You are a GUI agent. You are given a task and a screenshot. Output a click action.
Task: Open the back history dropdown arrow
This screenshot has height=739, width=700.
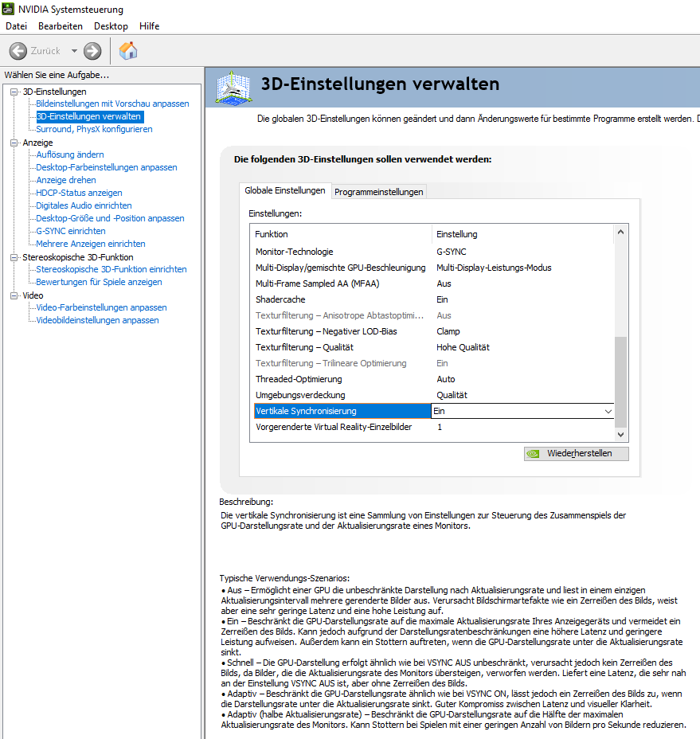[x=74, y=51]
